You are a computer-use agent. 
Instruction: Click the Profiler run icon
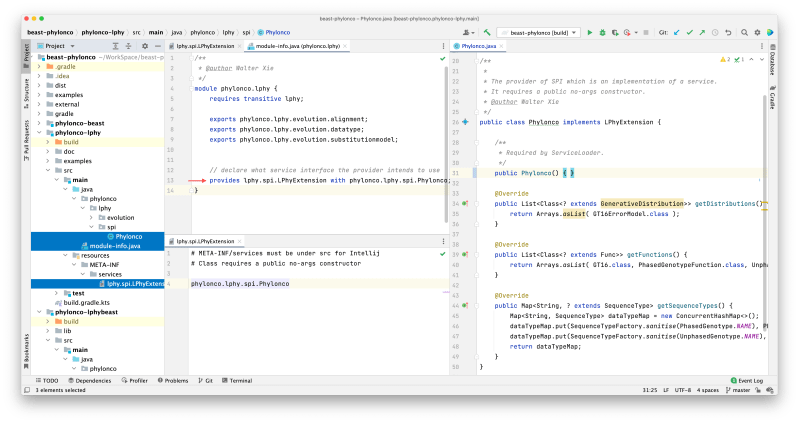coord(627,32)
